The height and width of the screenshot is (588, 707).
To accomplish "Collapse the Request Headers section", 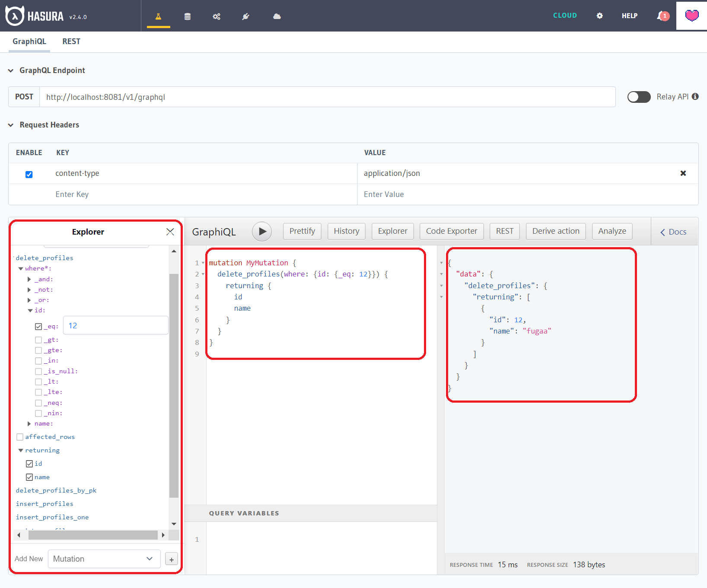I will tap(11, 125).
